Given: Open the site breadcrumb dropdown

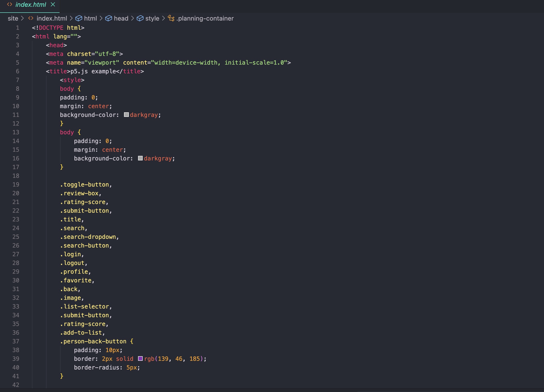Looking at the screenshot, I should click(13, 18).
